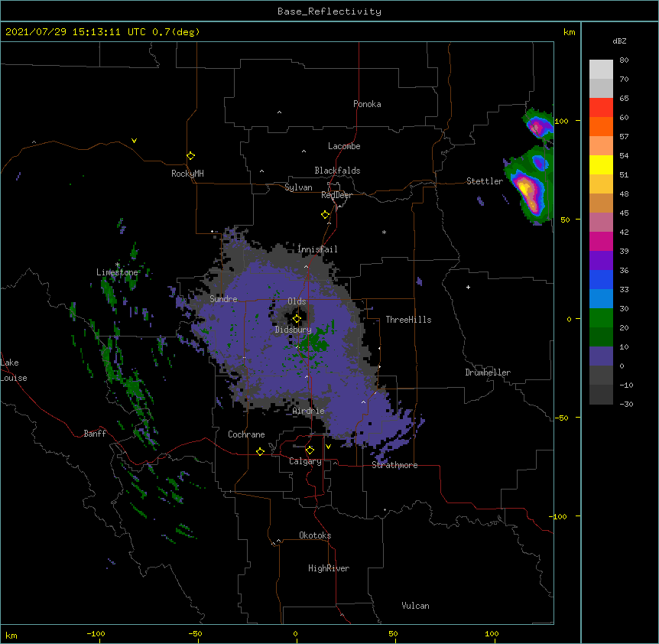The height and width of the screenshot is (644, 659).
Task: Click the Cochrane town label
Action: 246,434
